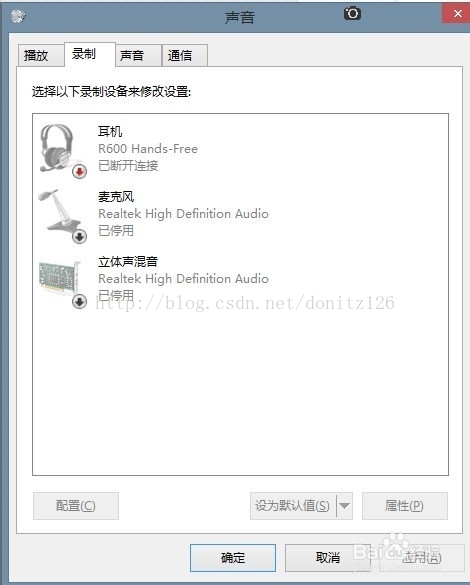The image size is (470, 585).
Task: Expand the 设为默认值 dropdown arrow
Action: [344, 506]
